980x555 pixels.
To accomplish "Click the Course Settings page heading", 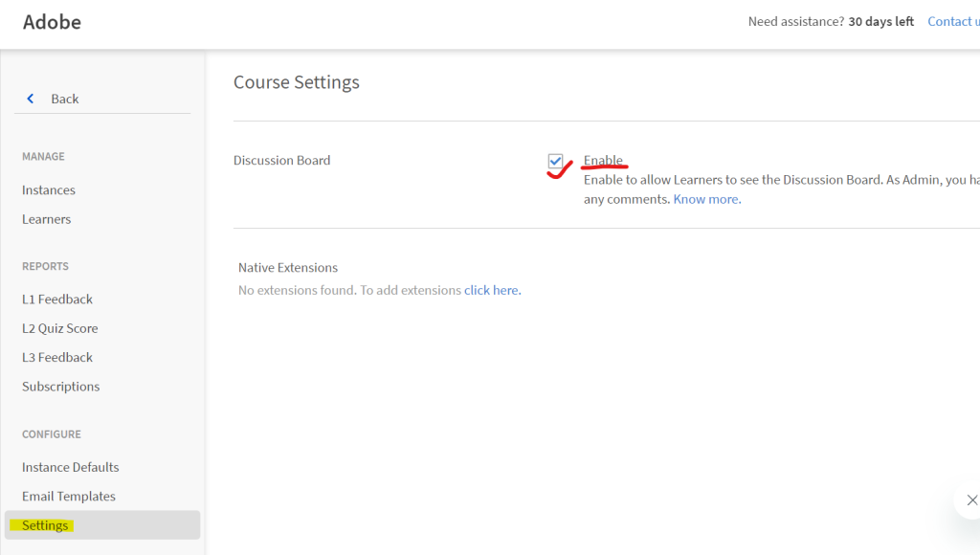I will [296, 82].
